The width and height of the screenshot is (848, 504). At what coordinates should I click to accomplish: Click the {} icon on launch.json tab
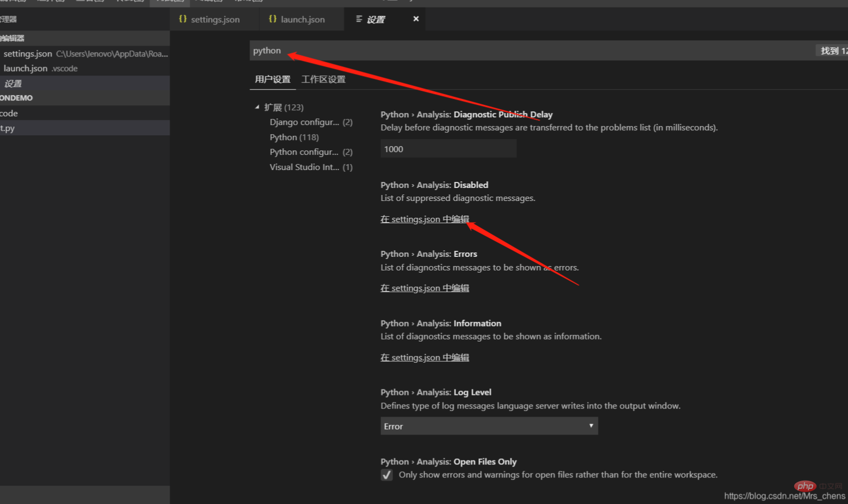pyautogui.click(x=273, y=19)
